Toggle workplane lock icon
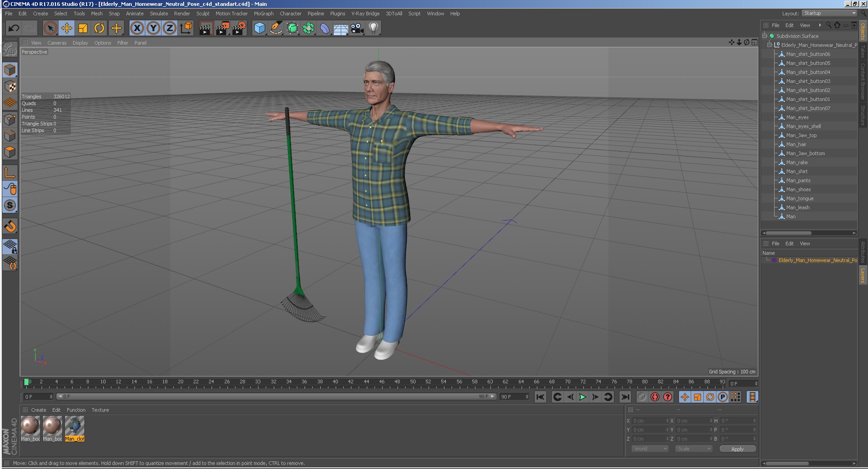 click(10, 246)
